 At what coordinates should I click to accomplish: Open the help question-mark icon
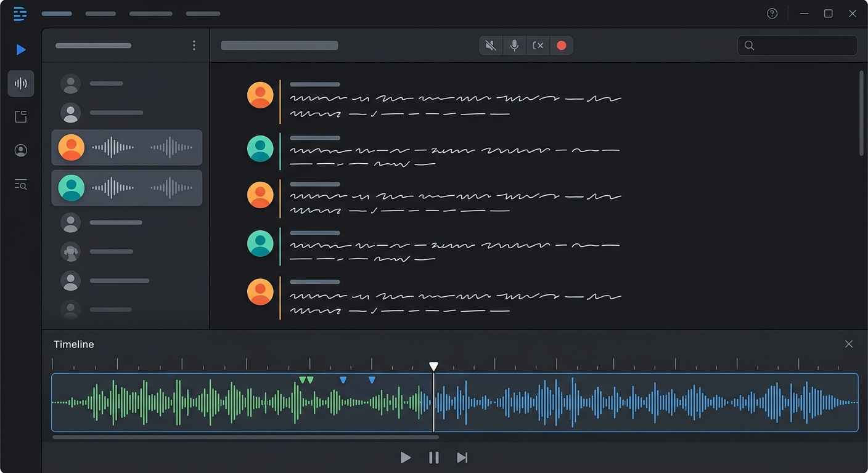tap(772, 14)
